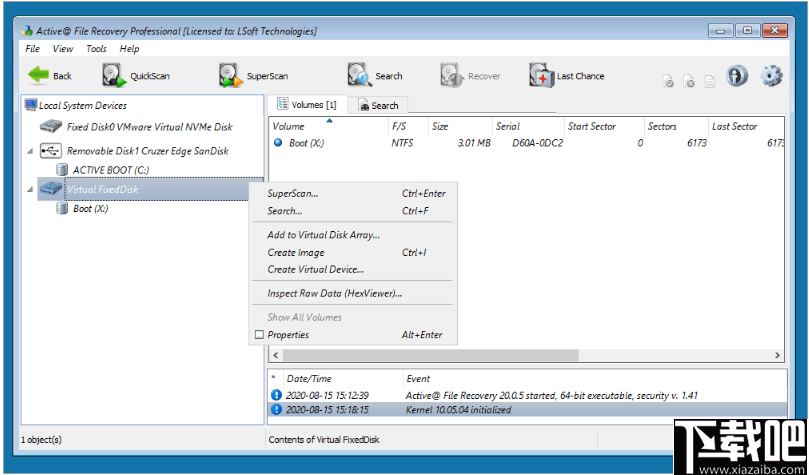Click the Active@ File Recovery 20.0.5 started entry
This screenshot has height=475, width=809.
(x=552, y=396)
